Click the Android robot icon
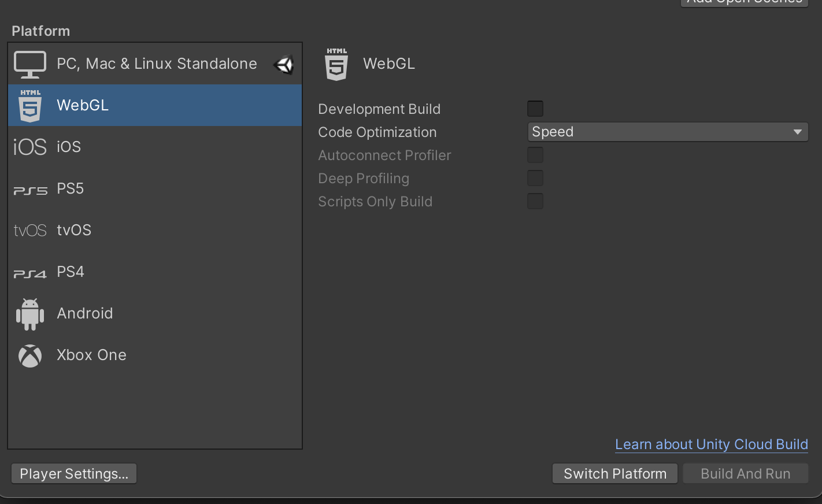The height and width of the screenshot is (504, 822). pyautogui.click(x=30, y=314)
